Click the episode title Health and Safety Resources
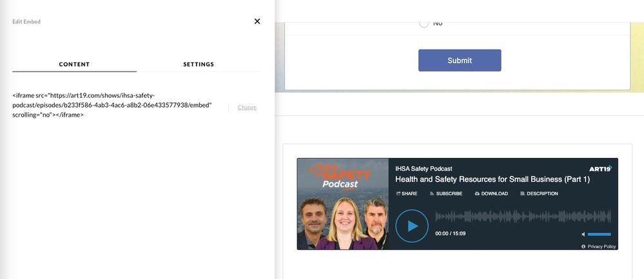Image resolution: width=644 pixels, height=279 pixels. (493, 179)
